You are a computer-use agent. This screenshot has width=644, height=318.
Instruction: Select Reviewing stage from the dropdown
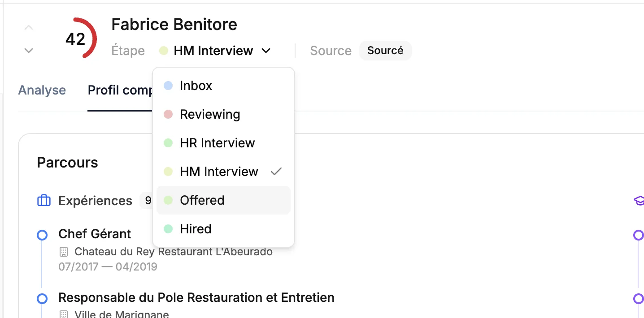tap(210, 114)
